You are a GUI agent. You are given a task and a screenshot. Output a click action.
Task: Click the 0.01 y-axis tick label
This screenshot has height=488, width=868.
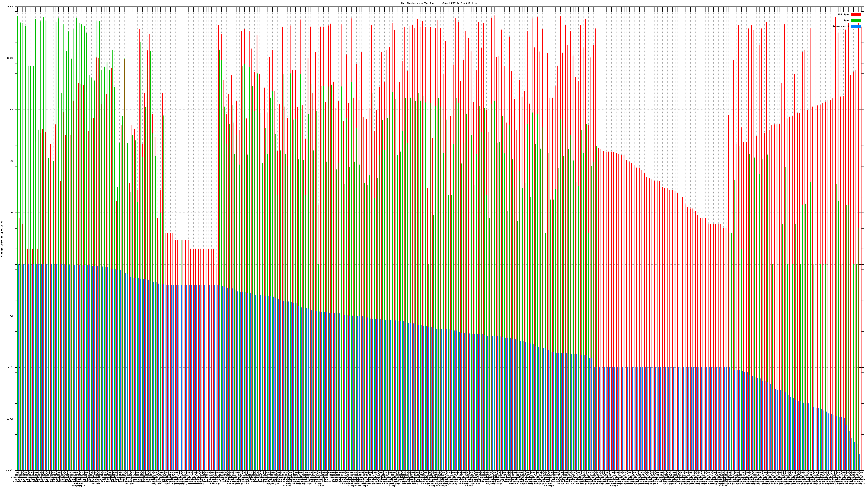[x=11, y=367]
